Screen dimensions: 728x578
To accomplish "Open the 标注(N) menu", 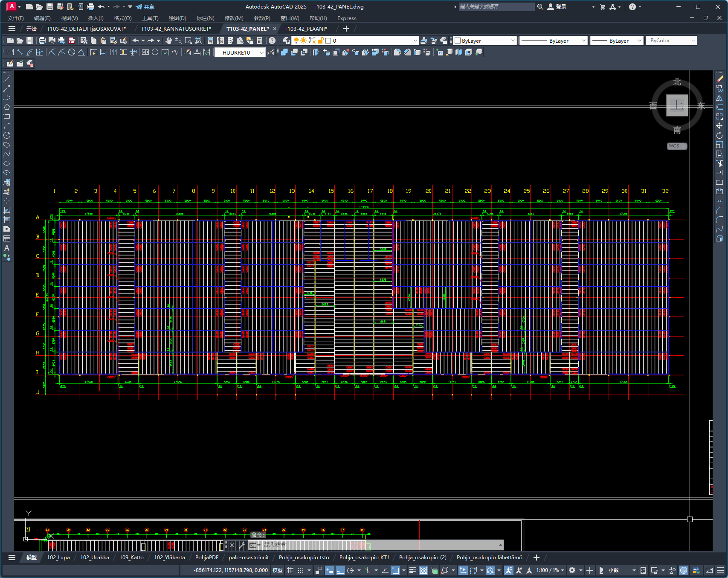I will [205, 18].
